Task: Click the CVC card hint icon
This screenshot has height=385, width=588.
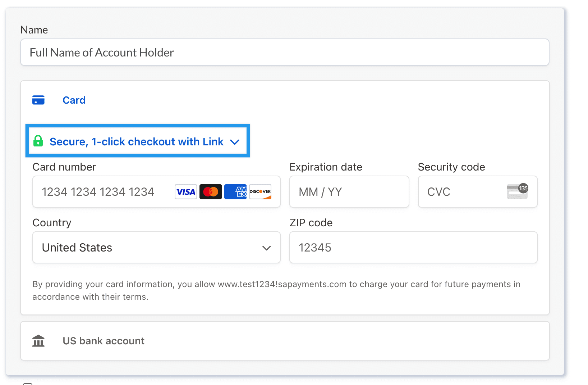Action: 517,191
